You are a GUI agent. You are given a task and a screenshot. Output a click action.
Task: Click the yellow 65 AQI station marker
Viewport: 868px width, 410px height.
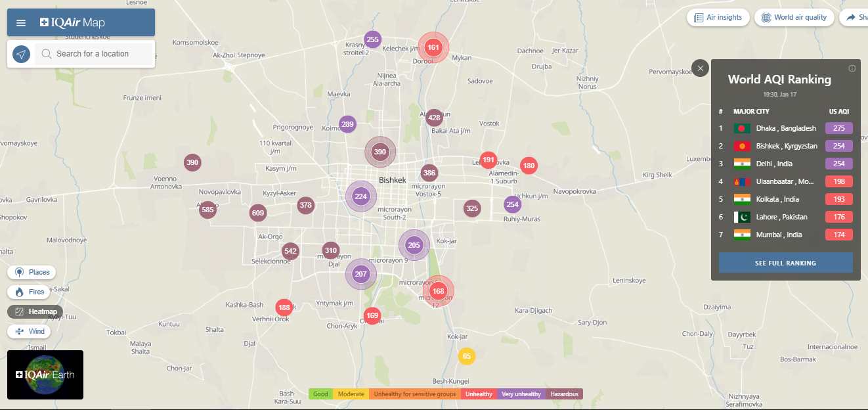[x=466, y=356]
